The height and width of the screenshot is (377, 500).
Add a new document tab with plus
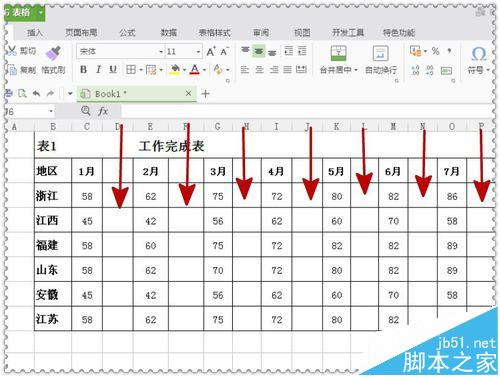206,94
